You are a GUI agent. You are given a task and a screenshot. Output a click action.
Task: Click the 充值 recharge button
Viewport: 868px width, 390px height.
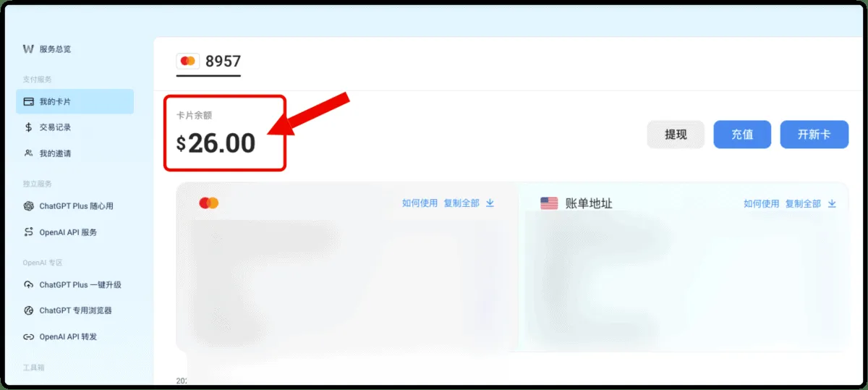click(742, 135)
